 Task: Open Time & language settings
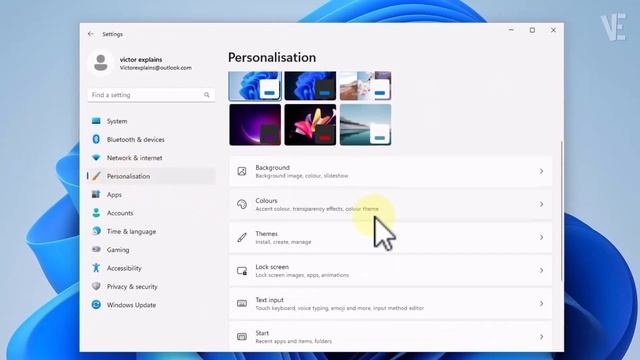point(151,231)
